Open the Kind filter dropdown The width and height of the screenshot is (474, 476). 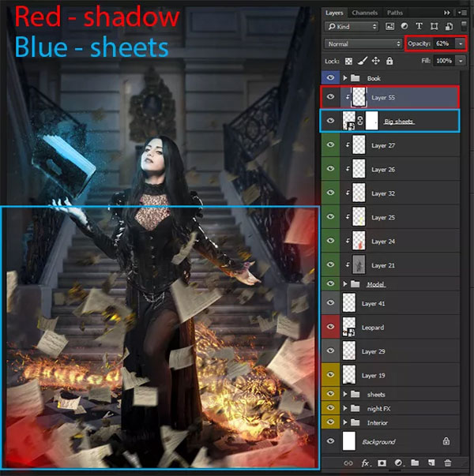click(x=363, y=28)
